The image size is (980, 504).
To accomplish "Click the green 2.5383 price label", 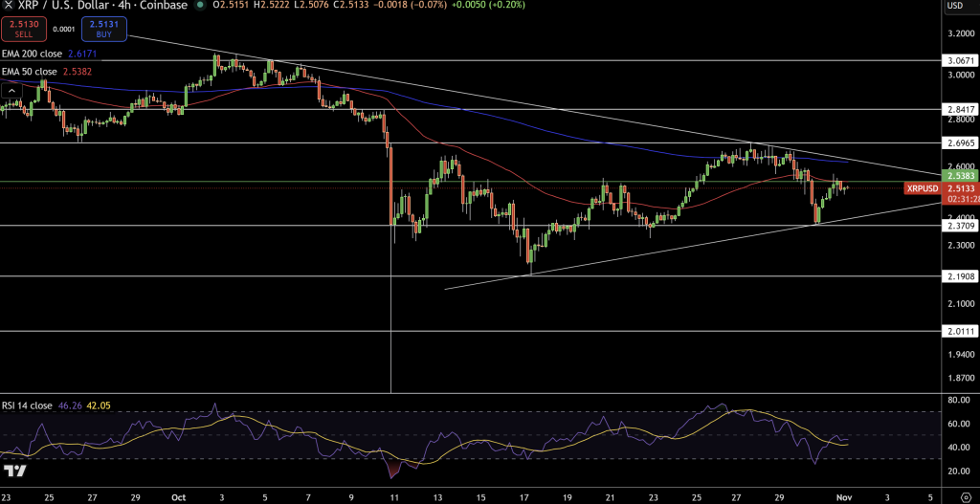I will (x=958, y=178).
